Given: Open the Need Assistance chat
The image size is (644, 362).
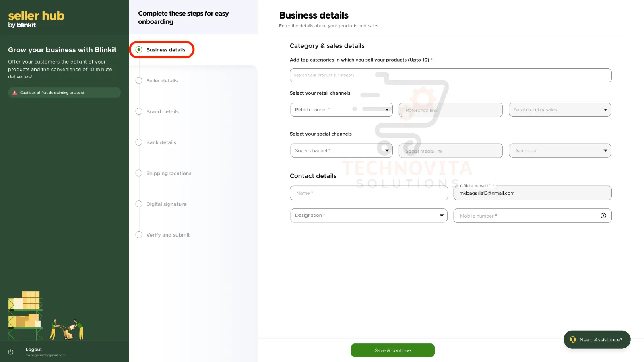Looking at the screenshot, I should (x=597, y=339).
